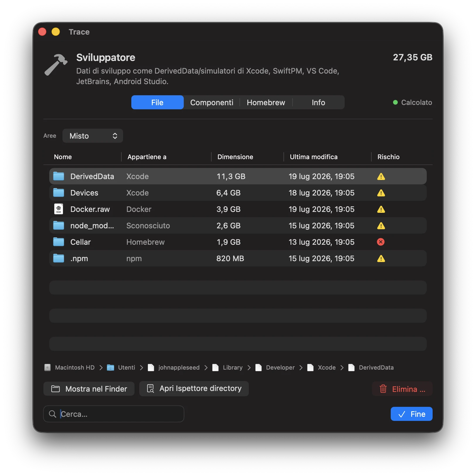Click the Homebrew owner cell in Cellar row
The height and width of the screenshot is (476, 476).
point(145,242)
